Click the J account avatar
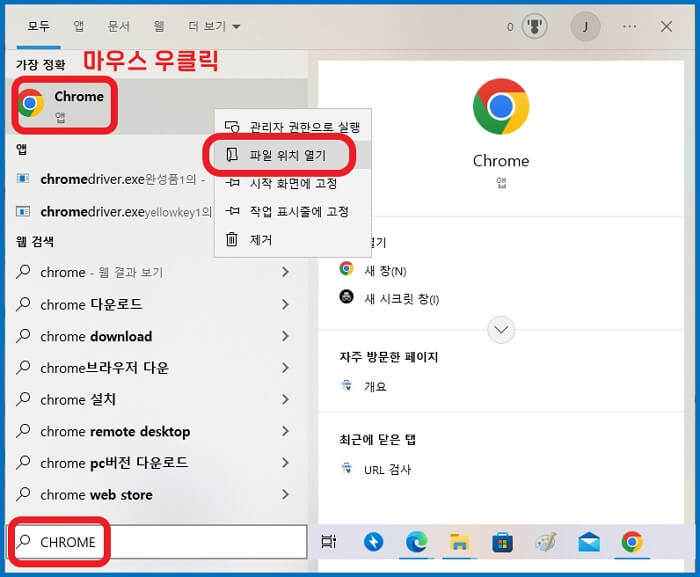The image size is (700, 577). [585, 27]
